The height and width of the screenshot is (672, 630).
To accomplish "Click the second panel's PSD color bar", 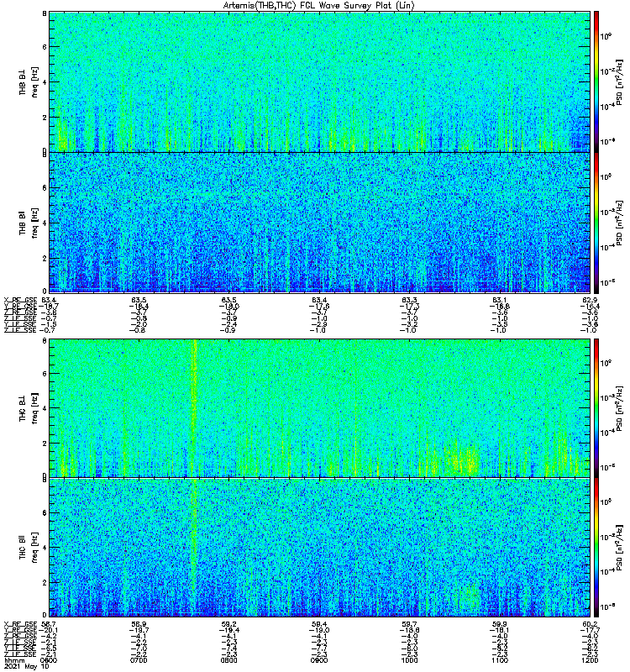I will click(596, 223).
